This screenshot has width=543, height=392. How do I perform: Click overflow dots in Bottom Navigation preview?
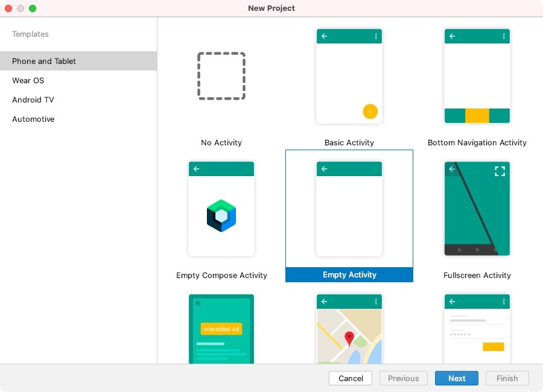[x=504, y=36]
